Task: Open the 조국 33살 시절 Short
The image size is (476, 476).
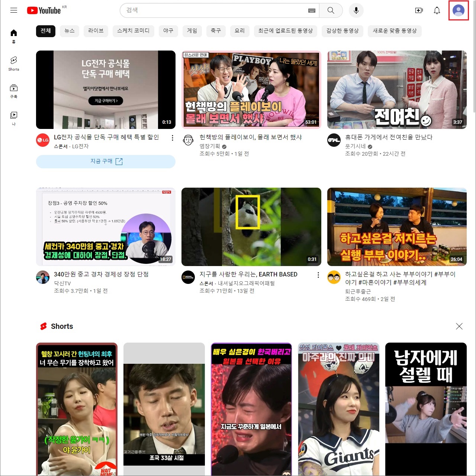Action: 164,409
